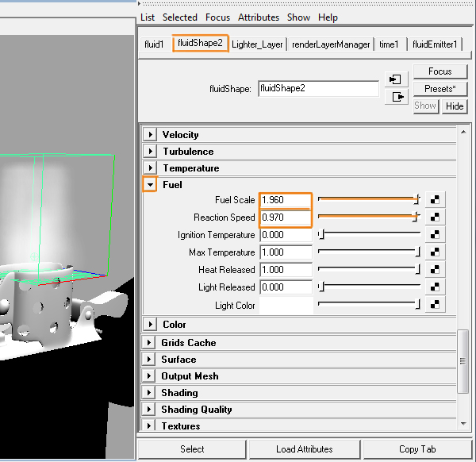Open map button for Light Released
The width and height of the screenshot is (476, 462).
(435, 287)
